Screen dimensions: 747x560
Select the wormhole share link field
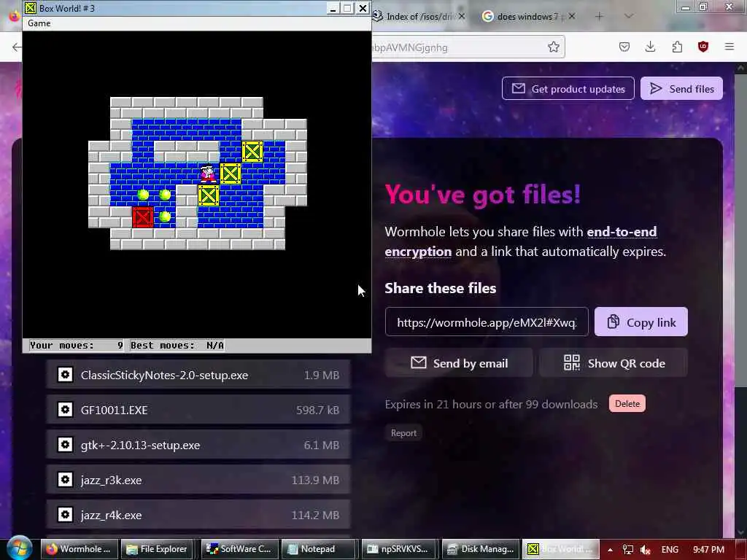tap(487, 322)
